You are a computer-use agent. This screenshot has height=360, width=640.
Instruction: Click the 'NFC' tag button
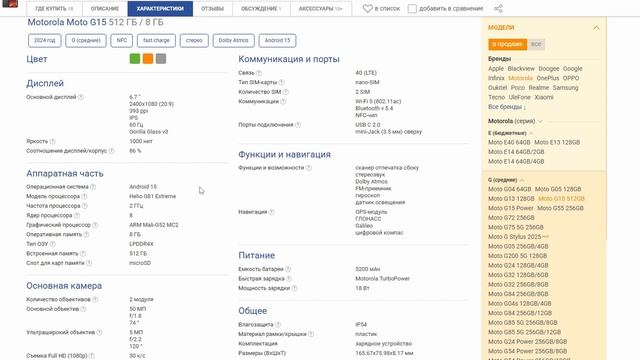pos(122,40)
